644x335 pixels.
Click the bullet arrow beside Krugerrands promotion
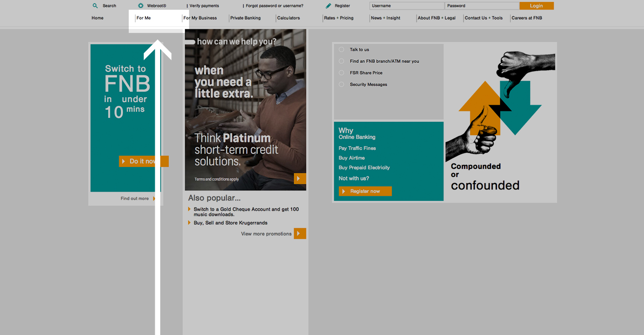(190, 223)
